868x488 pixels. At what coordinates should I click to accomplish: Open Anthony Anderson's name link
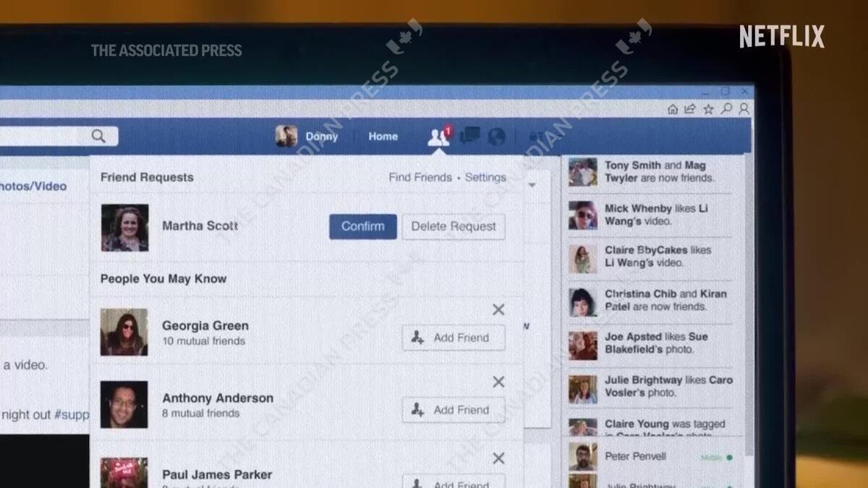tap(218, 398)
